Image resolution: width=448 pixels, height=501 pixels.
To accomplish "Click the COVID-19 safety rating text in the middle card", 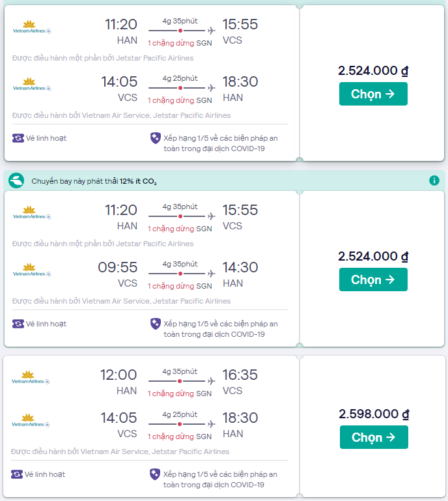I will click(x=220, y=329).
